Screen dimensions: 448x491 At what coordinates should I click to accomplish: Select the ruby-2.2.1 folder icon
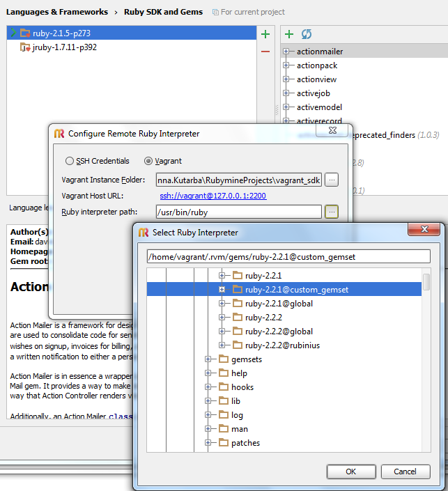(238, 275)
